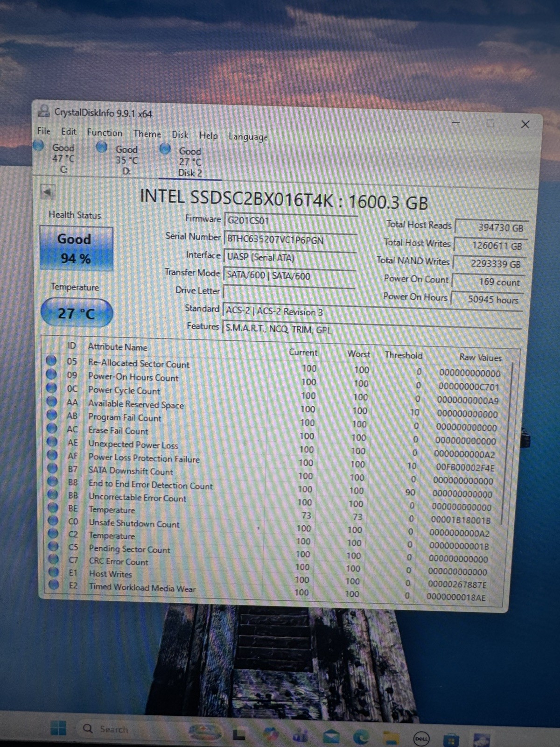
Task: Open the Dell app from the taskbar
Action: [421, 739]
